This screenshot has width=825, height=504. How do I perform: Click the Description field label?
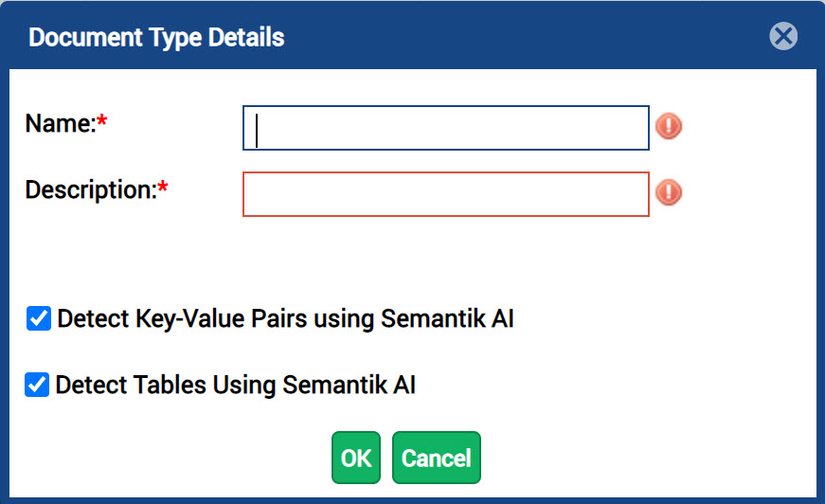[91, 189]
